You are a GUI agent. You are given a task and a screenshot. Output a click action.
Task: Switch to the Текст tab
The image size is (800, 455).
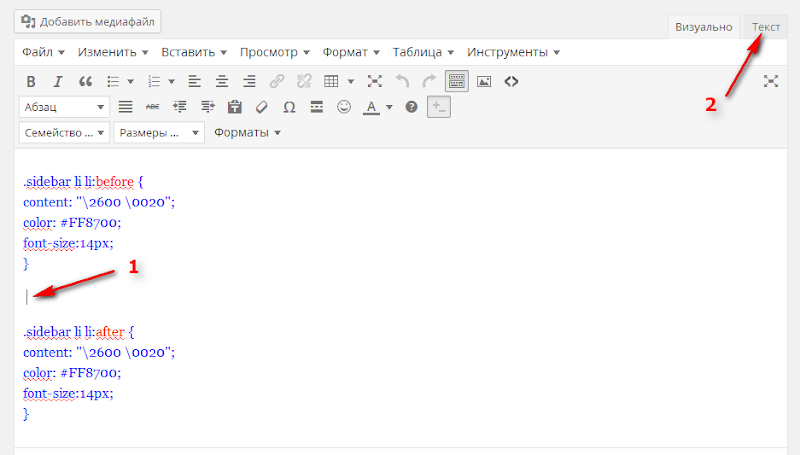tap(766, 27)
